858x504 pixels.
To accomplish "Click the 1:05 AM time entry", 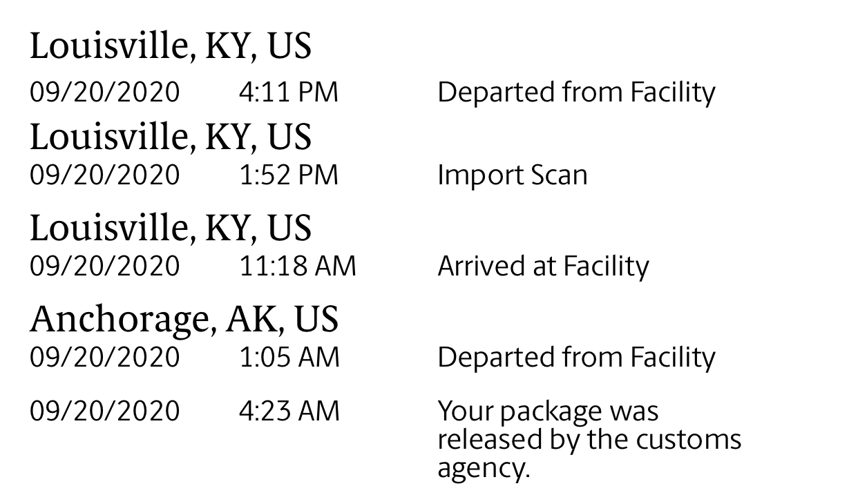I will (x=289, y=358).
